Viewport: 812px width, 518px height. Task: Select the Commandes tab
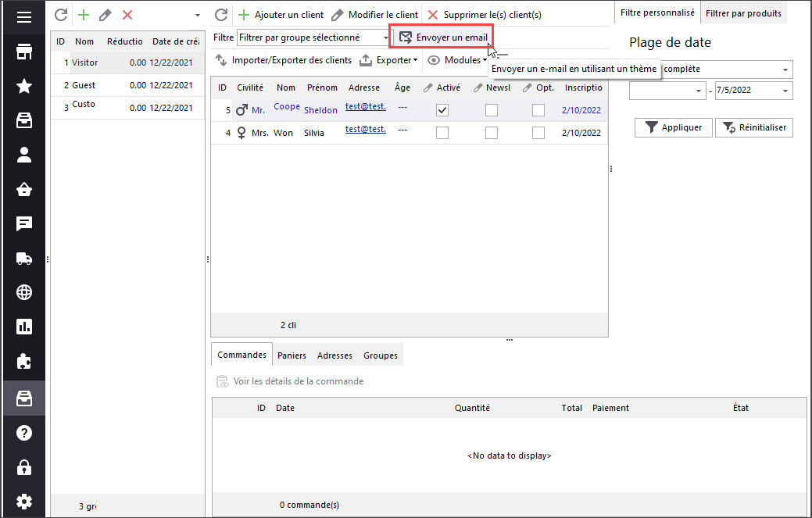[x=241, y=355]
